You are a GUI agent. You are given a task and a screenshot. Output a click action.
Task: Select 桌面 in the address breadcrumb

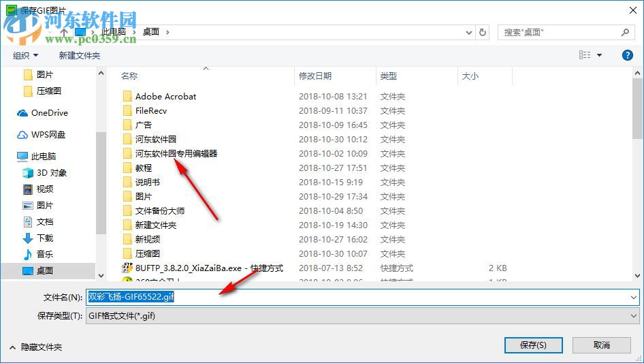[x=150, y=31]
